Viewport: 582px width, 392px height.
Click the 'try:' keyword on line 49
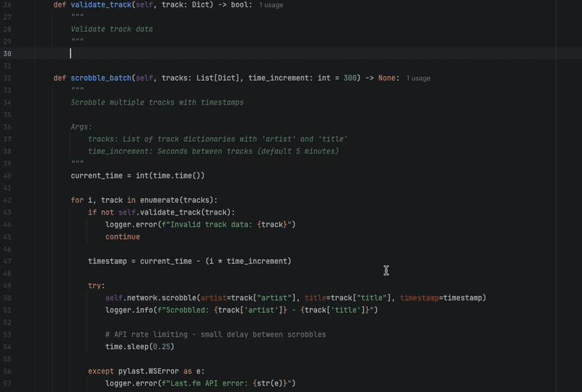click(x=97, y=286)
